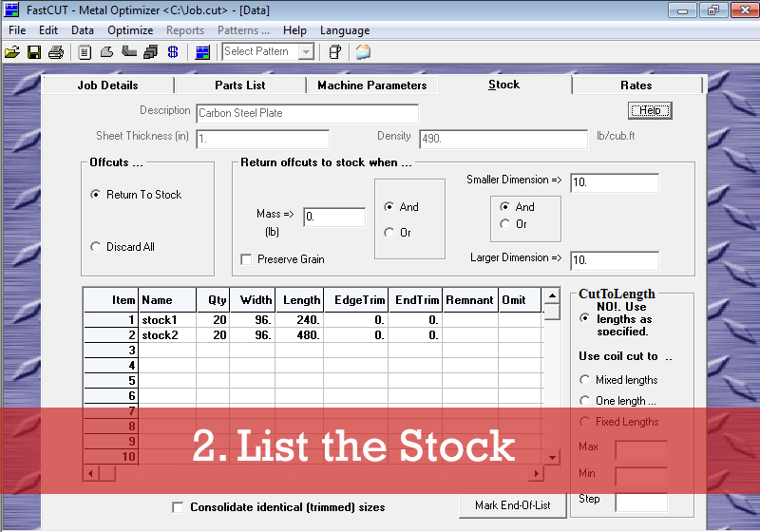Open the Help menu

click(x=294, y=30)
